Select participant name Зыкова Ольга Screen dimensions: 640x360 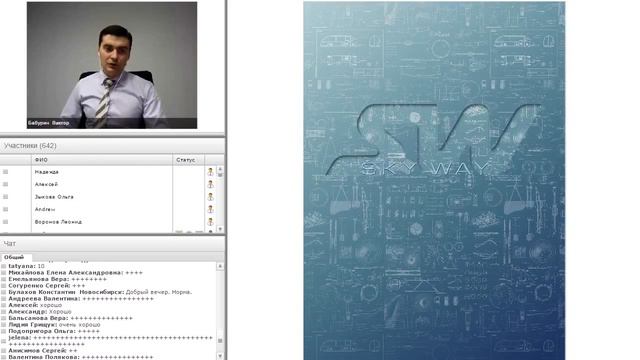pyautogui.click(x=54, y=197)
